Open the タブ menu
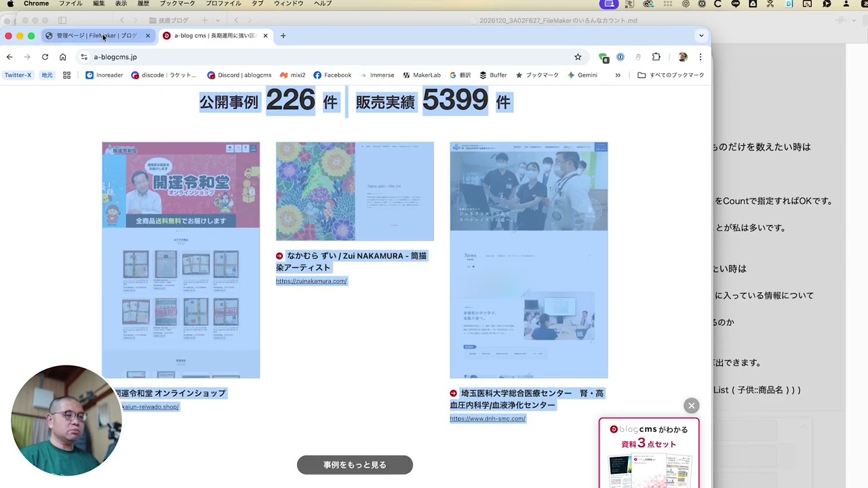The image size is (868, 488). pos(258,4)
